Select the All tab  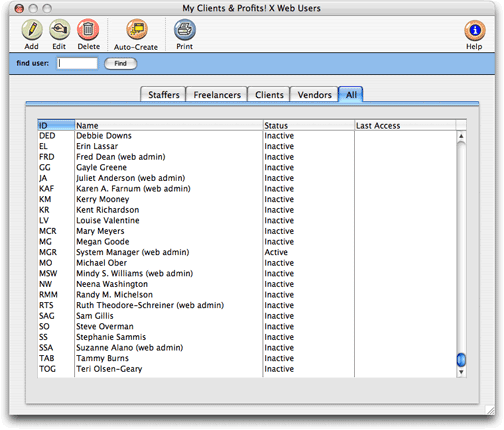(351, 95)
